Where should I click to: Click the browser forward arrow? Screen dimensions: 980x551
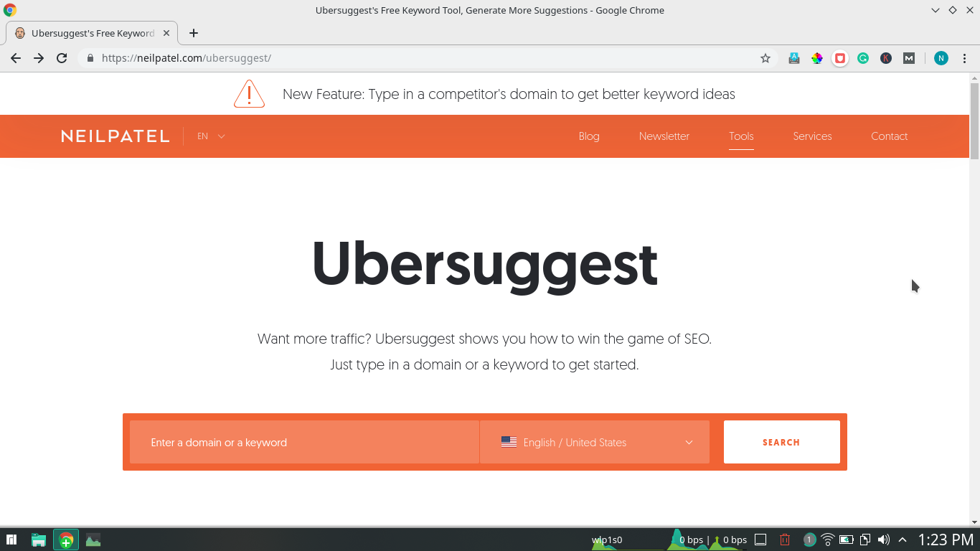(x=39, y=58)
